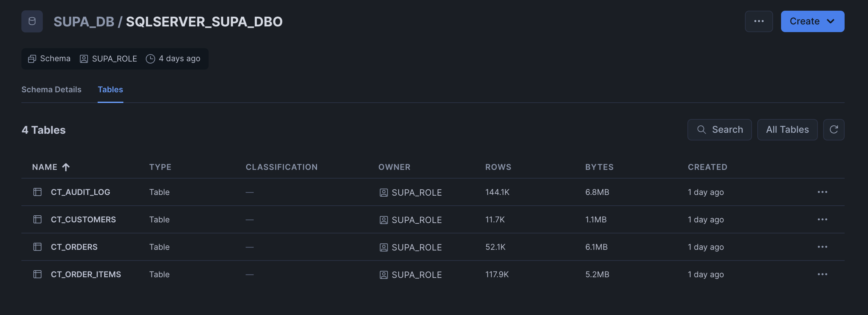This screenshot has width=868, height=315.
Task: Click the Search tables field
Action: [720, 129]
